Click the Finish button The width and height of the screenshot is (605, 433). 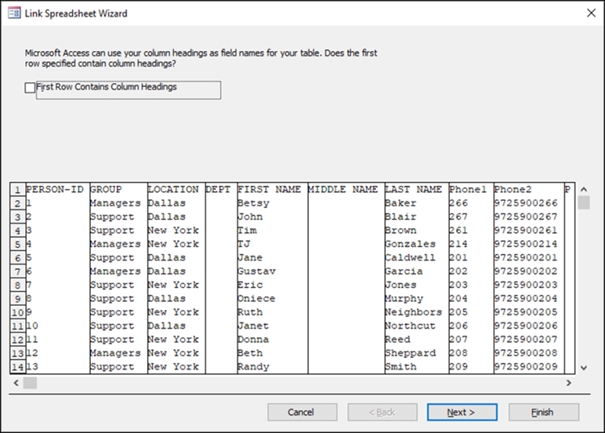tap(544, 412)
